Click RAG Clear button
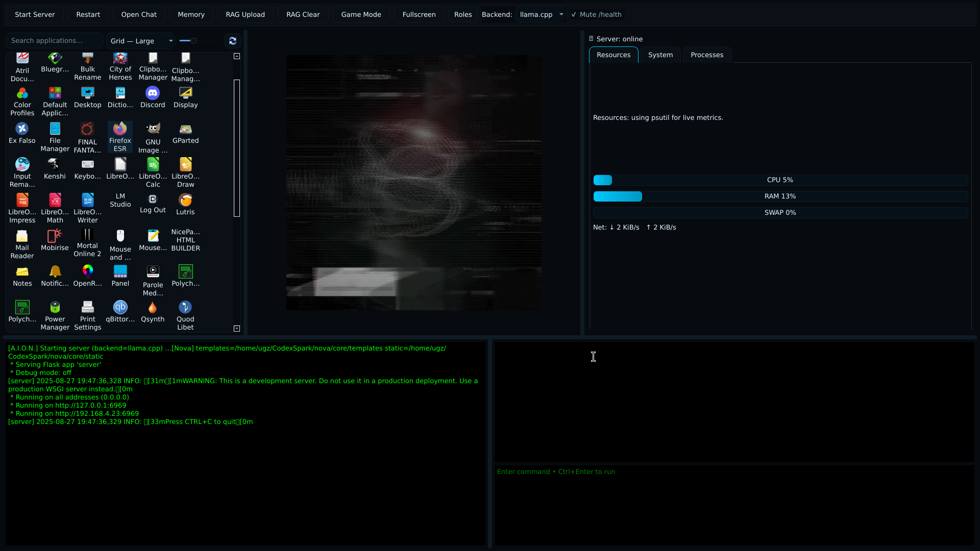 coord(303,14)
